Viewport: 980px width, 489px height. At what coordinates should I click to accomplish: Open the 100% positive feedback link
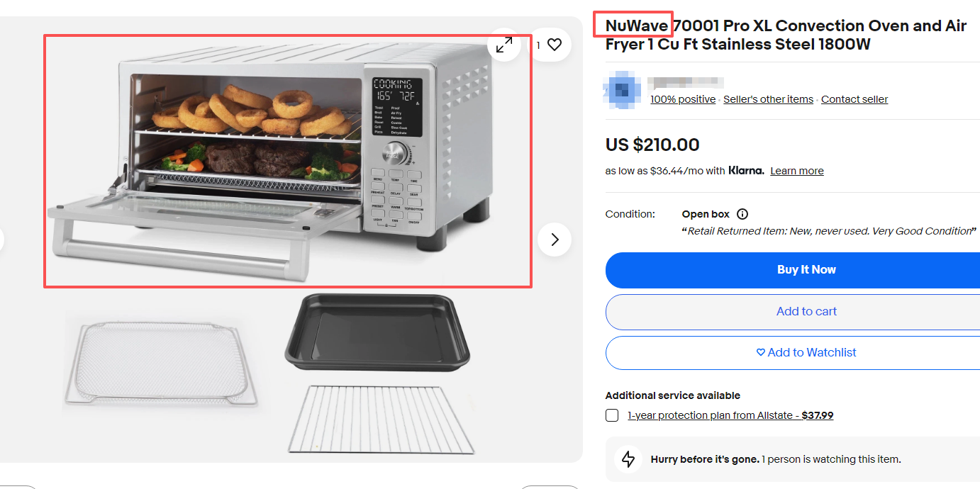coord(683,99)
